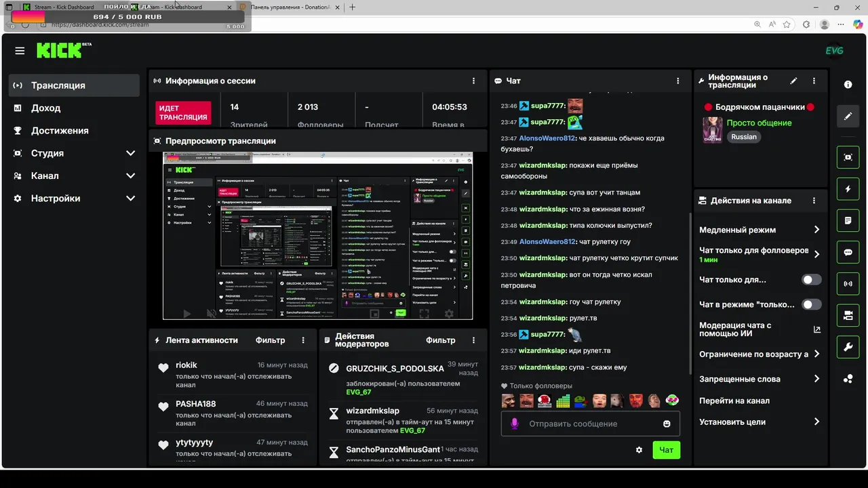Click the broadcast signal icon in right rail
Viewport: 868px width, 488px height.
(848, 283)
